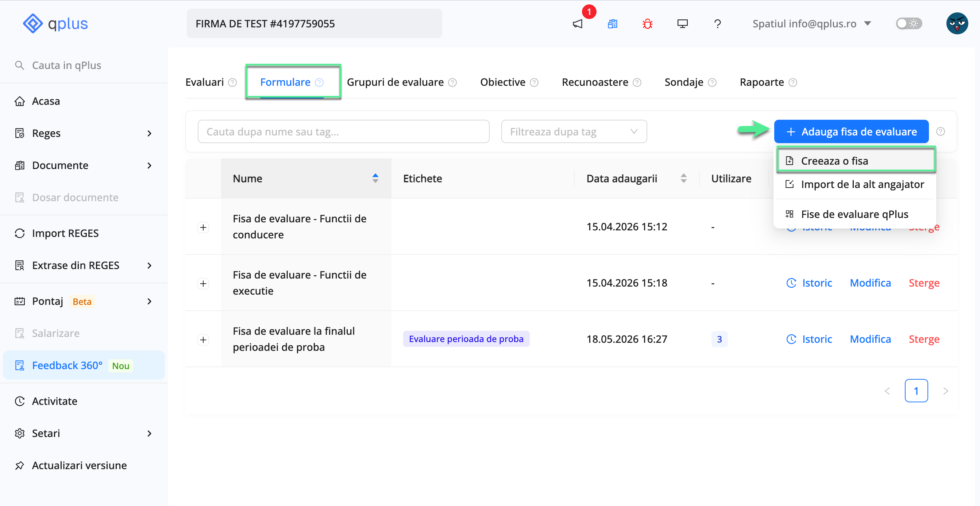Click the Activitate clock icon
The width and height of the screenshot is (980, 506).
pos(19,401)
